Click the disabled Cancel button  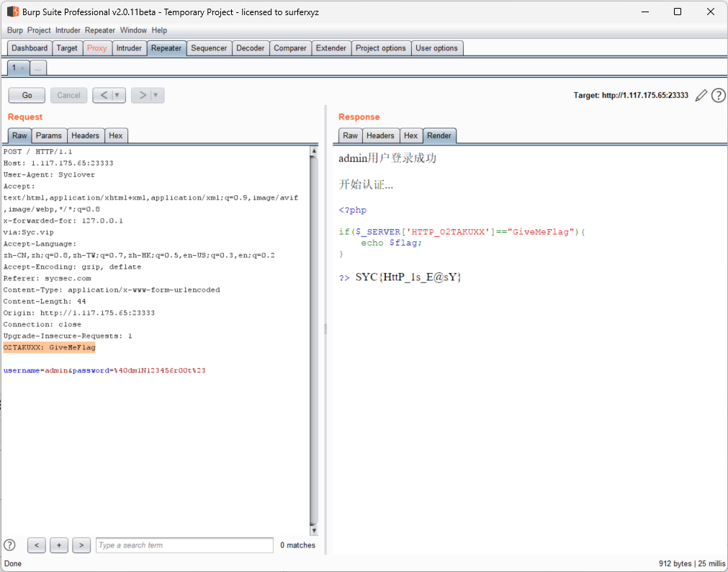coord(68,95)
